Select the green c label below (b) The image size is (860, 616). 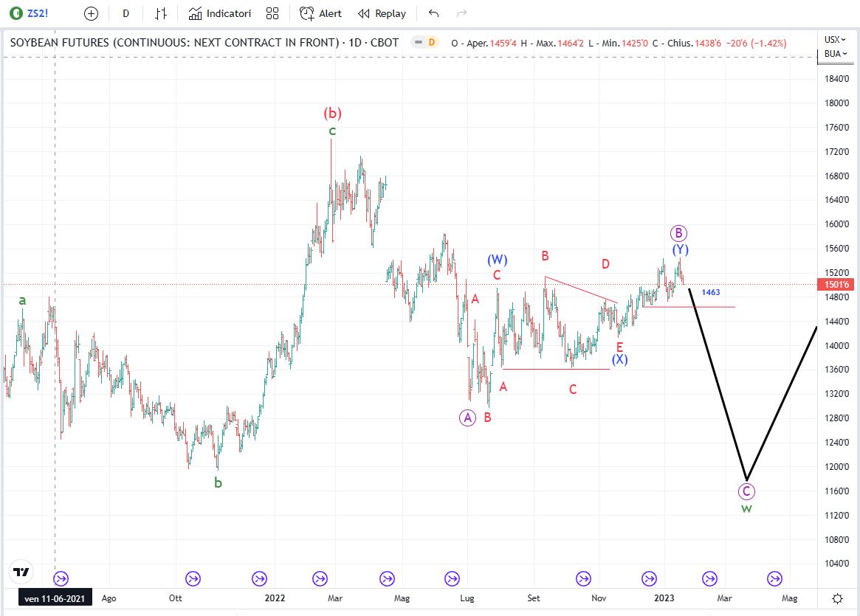pyautogui.click(x=332, y=131)
